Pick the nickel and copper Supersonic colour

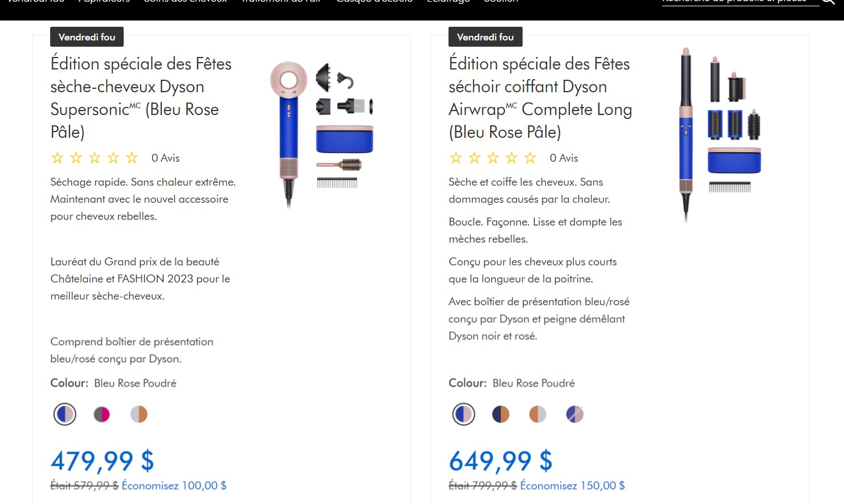pos(139,414)
